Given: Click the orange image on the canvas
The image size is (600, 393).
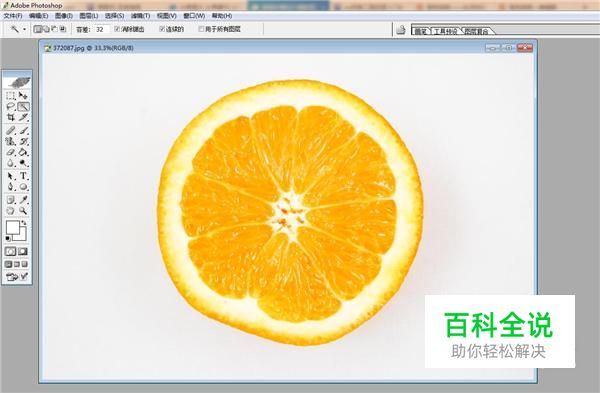Looking at the screenshot, I should coord(290,213).
